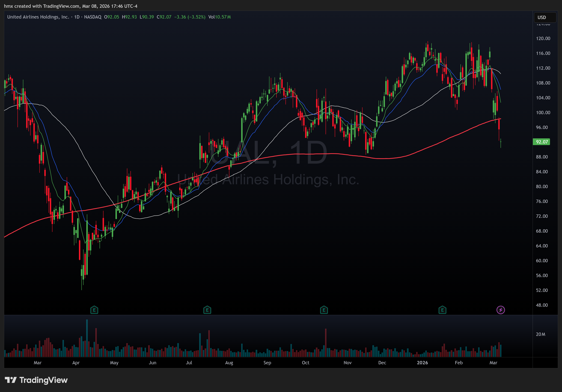Click the 120.00 price scale label
This screenshot has height=392, width=562.
pos(543,38)
